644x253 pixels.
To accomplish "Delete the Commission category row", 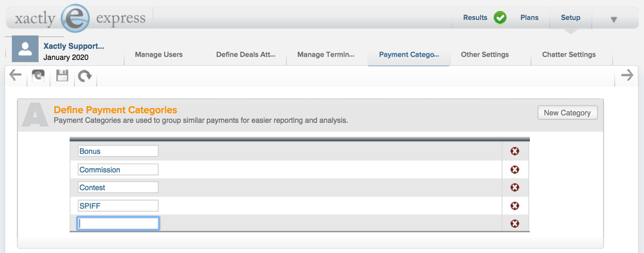I will click(514, 170).
